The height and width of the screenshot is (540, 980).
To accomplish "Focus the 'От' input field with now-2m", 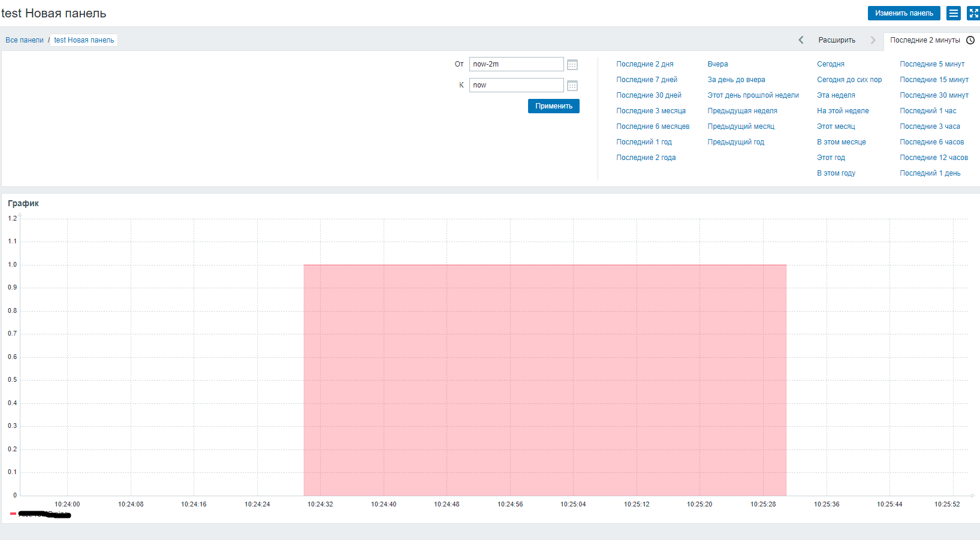I will (516, 64).
